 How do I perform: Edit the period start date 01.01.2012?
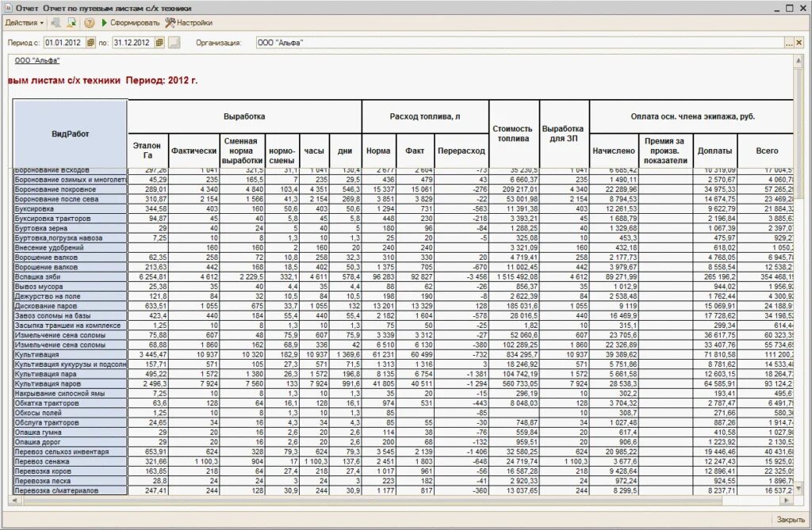click(64, 43)
